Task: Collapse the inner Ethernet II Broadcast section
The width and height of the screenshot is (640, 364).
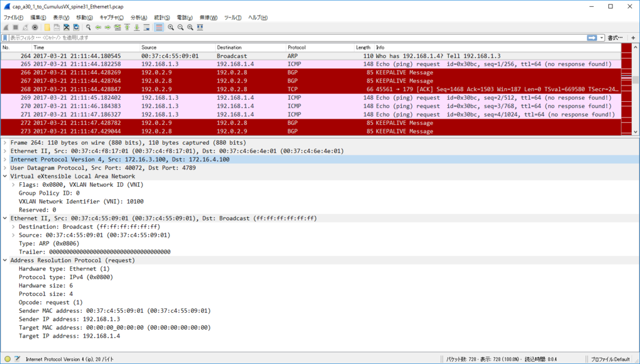Action: click(5, 218)
